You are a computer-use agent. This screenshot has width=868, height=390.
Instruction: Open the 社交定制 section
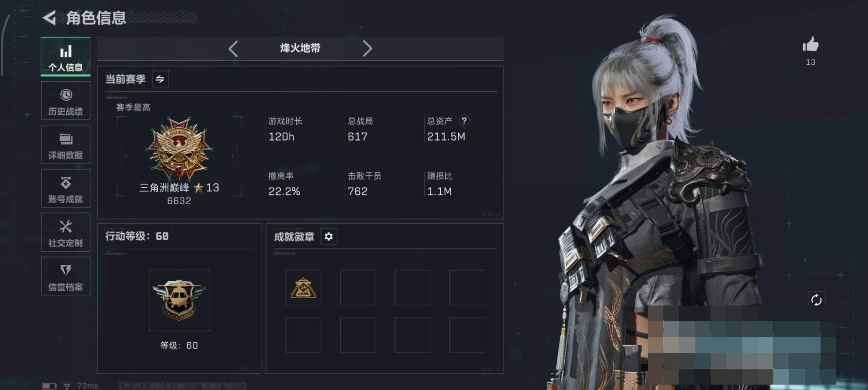point(65,232)
